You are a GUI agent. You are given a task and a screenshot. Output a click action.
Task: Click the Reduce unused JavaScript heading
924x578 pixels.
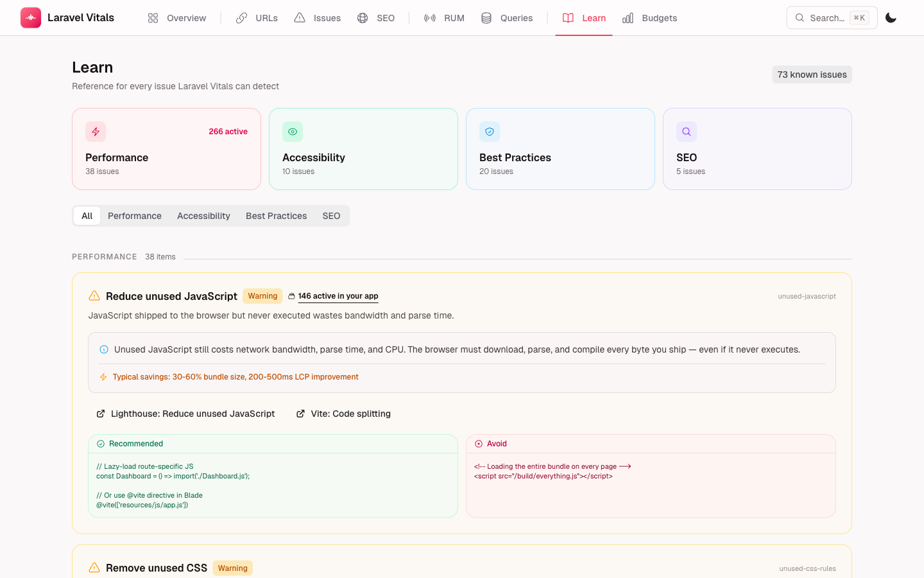click(171, 296)
